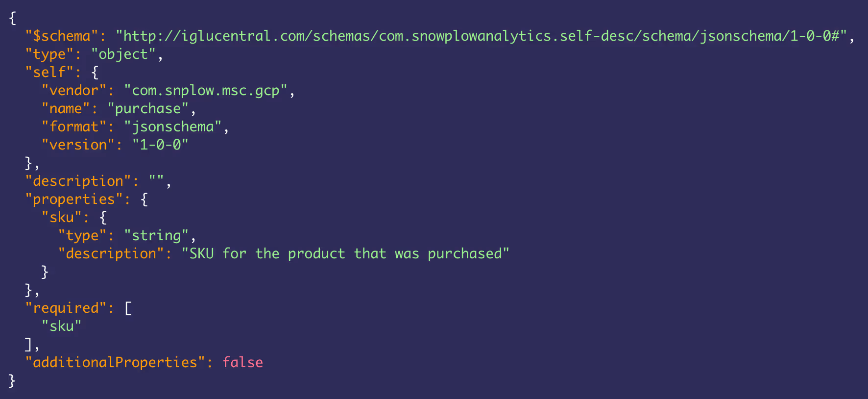Select the "object" type value
868x399 pixels.
(x=123, y=54)
